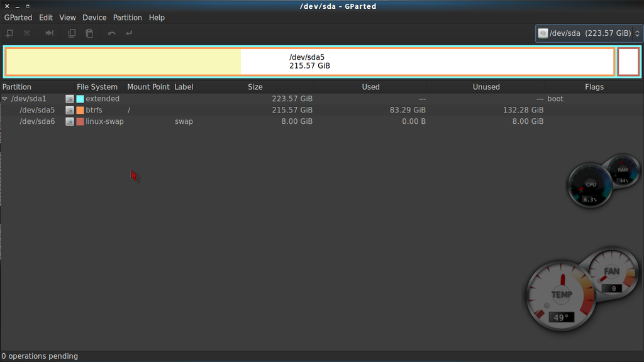Open the Device menu
The image size is (644, 362).
click(x=94, y=18)
